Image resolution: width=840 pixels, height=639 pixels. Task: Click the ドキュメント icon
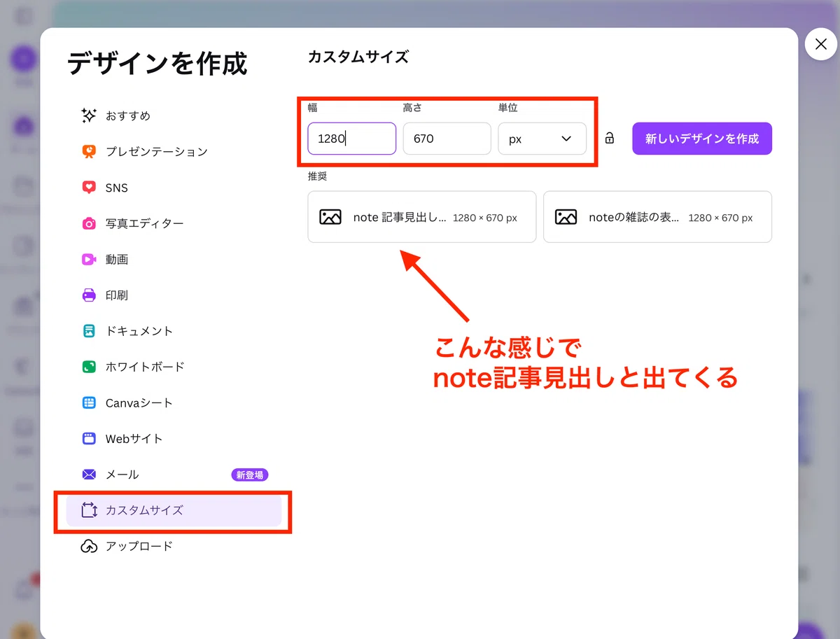(x=89, y=331)
